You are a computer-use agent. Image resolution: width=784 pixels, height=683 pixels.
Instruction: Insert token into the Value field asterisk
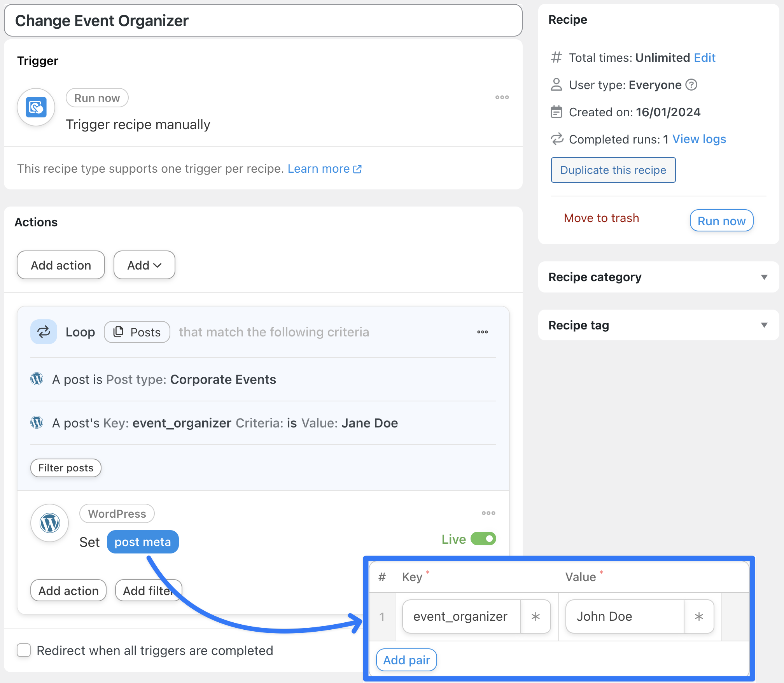699,616
